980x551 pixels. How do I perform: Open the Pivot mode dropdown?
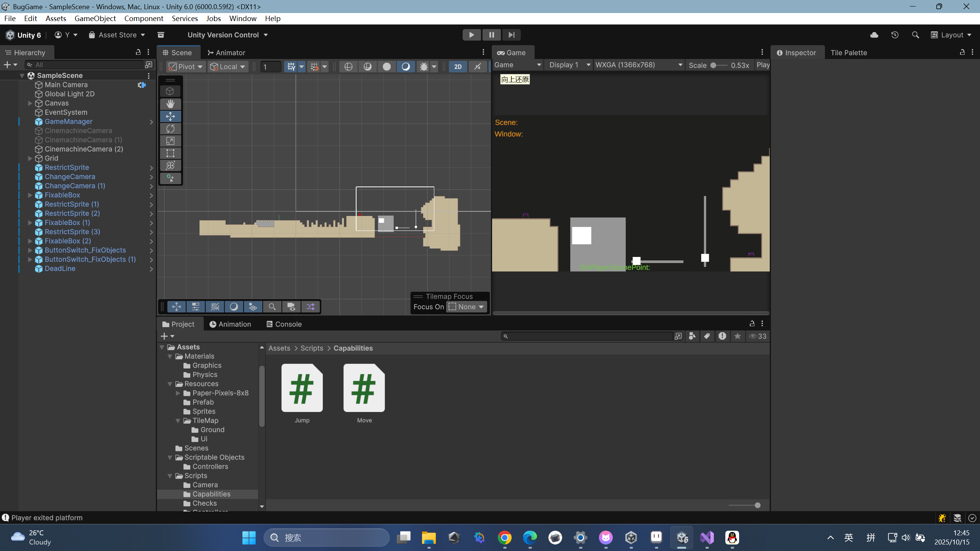pos(186,67)
